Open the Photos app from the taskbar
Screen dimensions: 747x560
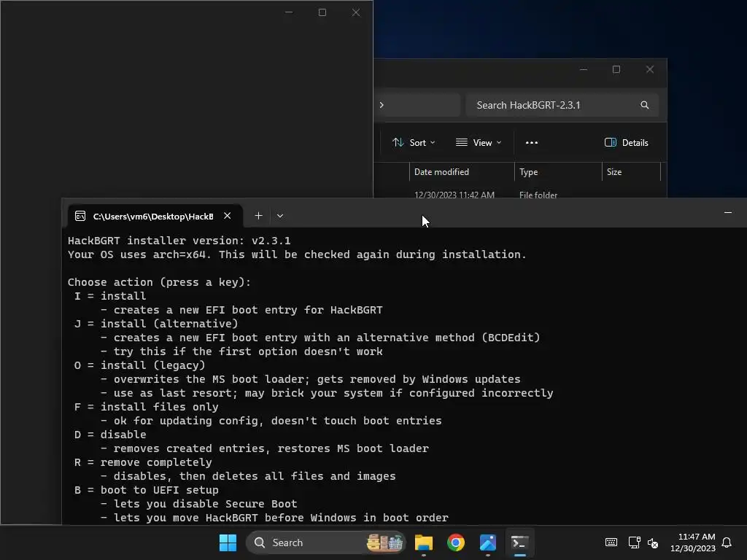click(x=488, y=542)
